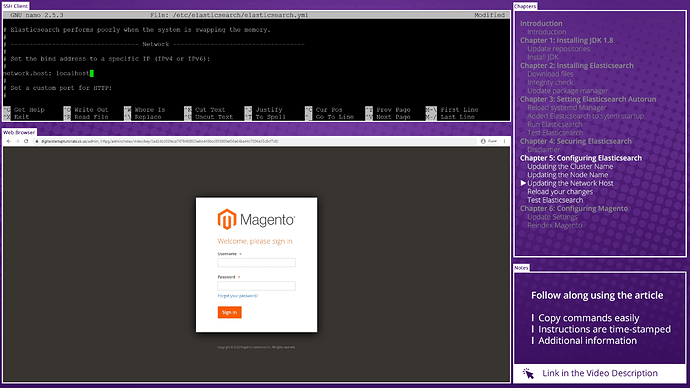Image resolution: width=690 pixels, height=388 pixels.
Task: Click the play arrow marker beside Updating the Network Host
Action: 523,183
